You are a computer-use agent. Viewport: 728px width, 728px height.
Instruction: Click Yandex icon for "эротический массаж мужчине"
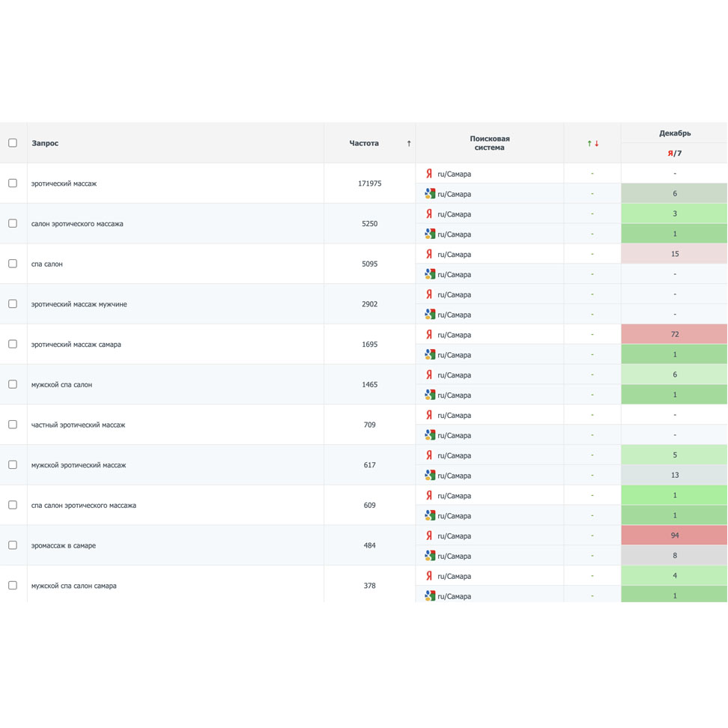(x=429, y=294)
